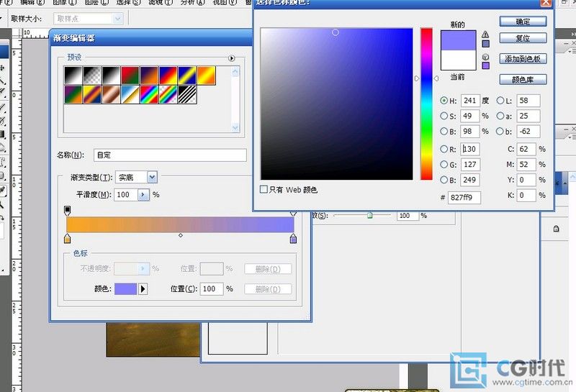
Task: Pick the full spectrum rainbow gradient preset
Action: click(x=150, y=95)
